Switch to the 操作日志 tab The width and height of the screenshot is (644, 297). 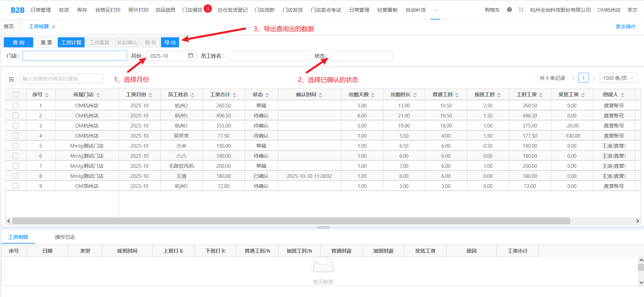point(65,237)
